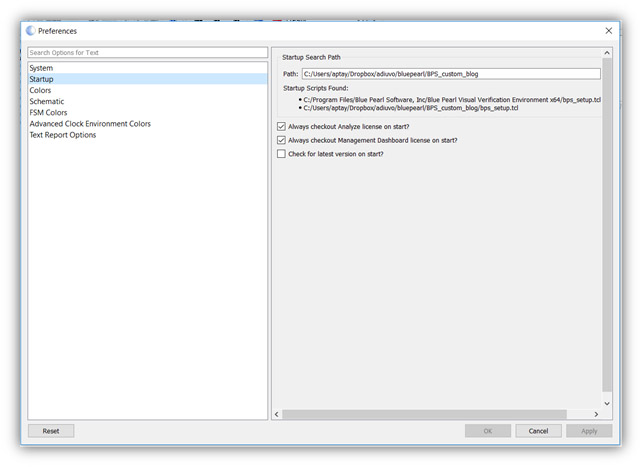Select FSM Colors in the list
Viewport: 642px width, 467px height.
tap(49, 113)
